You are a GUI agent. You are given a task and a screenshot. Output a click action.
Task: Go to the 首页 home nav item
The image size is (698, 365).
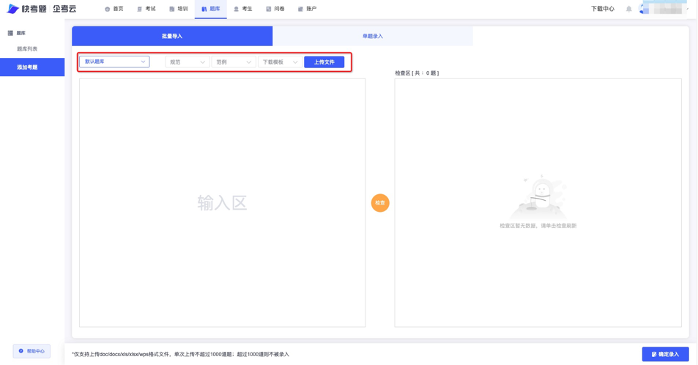[114, 9]
